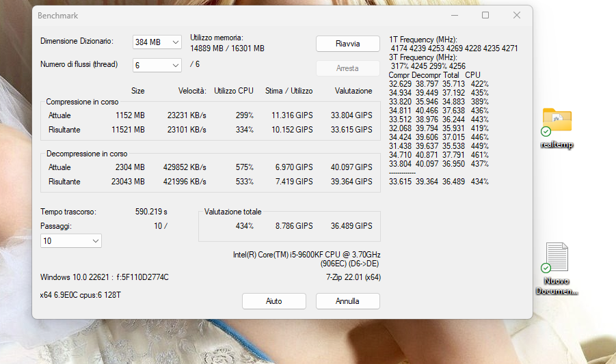Image resolution: width=616 pixels, height=364 pixels.
Task: Click the log row starting 34.710
Action: coord(439,155)
